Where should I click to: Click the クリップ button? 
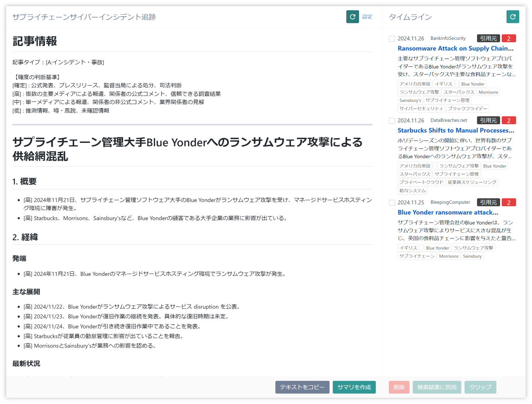coord(481,387)
